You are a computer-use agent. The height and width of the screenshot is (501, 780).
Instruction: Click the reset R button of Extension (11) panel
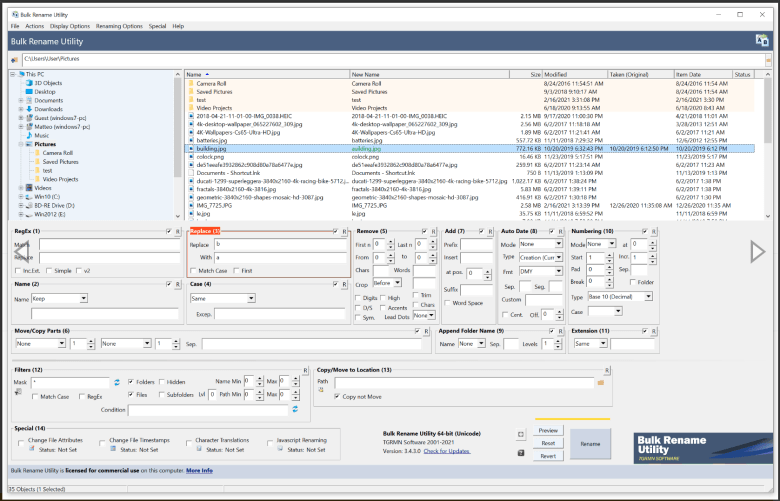[654, 331]
